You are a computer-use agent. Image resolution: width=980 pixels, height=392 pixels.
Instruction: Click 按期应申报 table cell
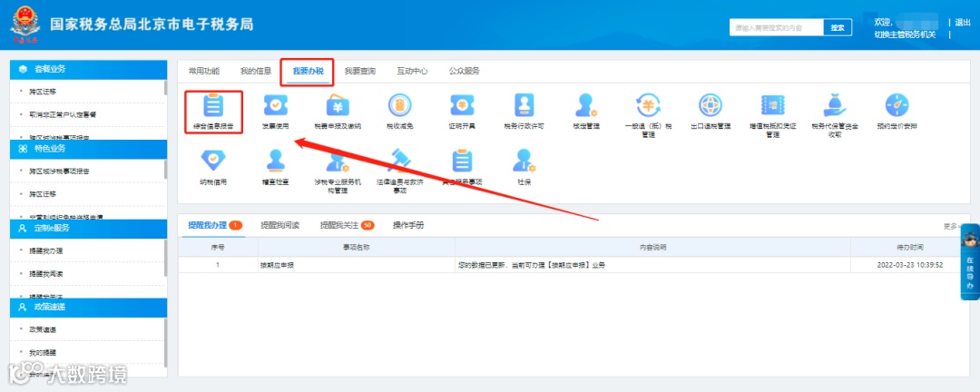(357, 265)
